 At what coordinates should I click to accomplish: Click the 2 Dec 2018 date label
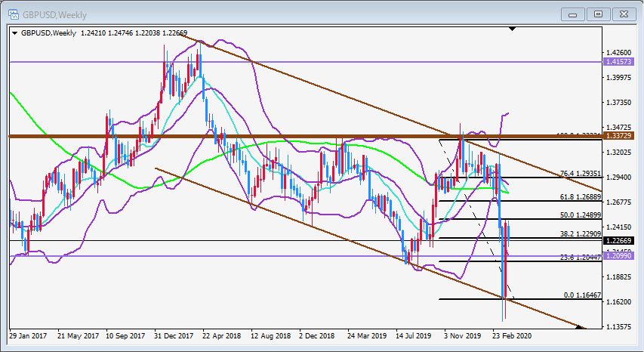pyautogui.click(x=316, y=335)
